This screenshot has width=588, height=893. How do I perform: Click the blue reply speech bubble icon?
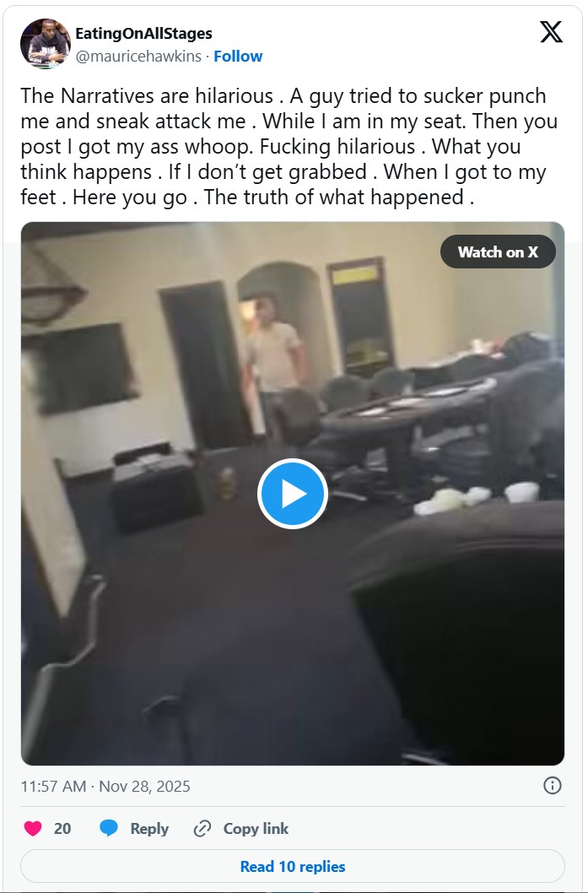click(109, 828)
